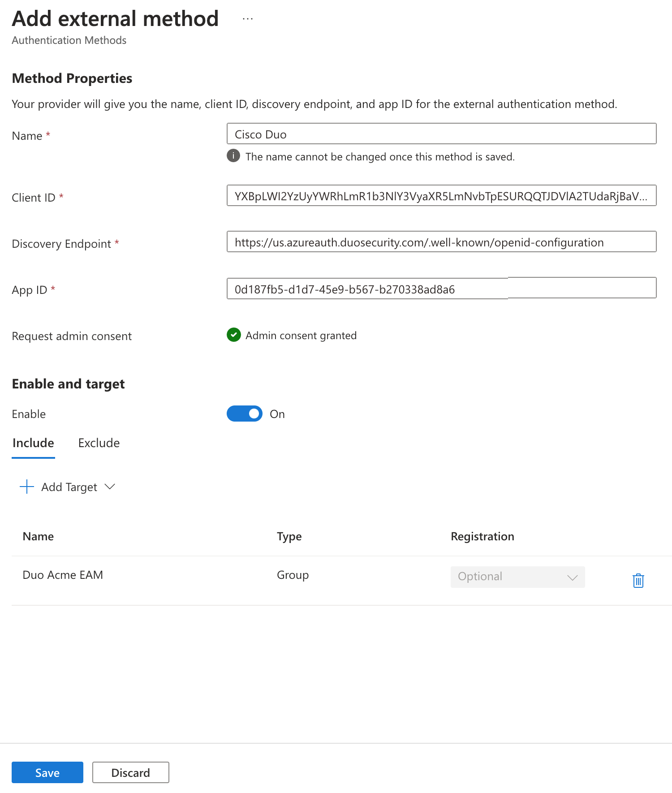Delete the Duo Acme EAM target
The width and height of the screenshot is (672, 793).
point(638,580)
